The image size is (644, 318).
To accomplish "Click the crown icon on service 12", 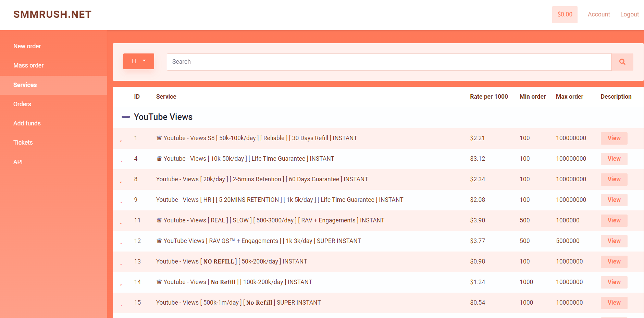I will 159,241.
